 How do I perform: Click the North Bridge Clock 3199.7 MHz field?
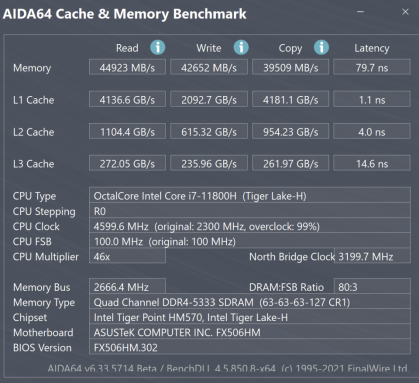372,256
